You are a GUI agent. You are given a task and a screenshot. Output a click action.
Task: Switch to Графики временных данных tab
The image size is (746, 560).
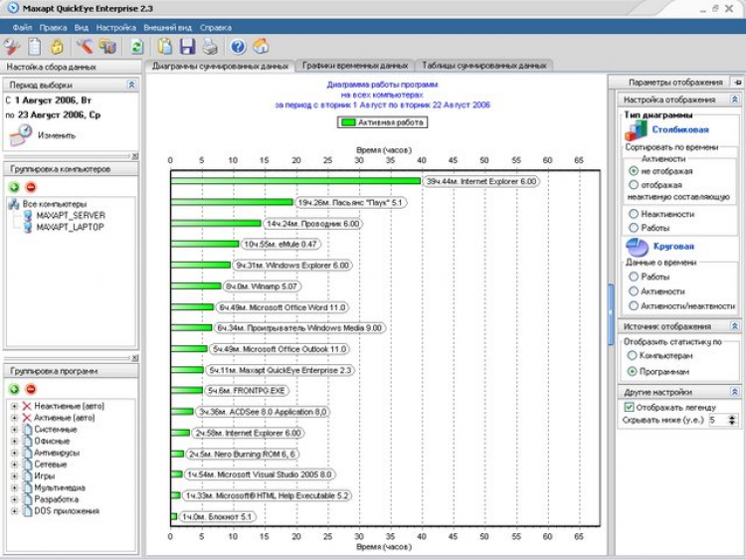pos(355,66)
